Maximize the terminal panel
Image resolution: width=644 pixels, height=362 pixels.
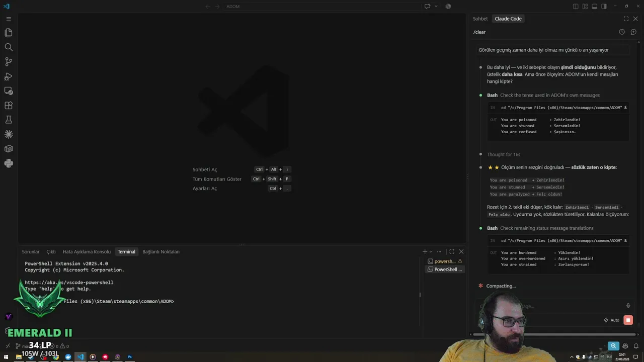click(452, 251)
